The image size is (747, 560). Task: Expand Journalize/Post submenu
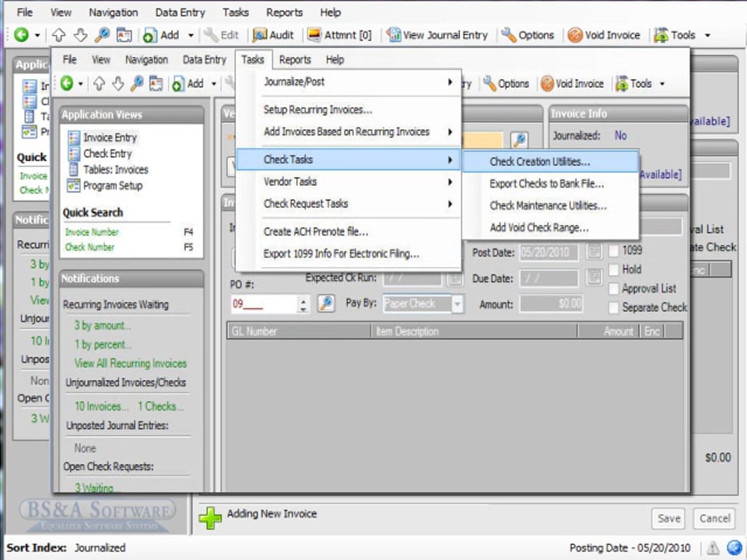click(349, 82)
